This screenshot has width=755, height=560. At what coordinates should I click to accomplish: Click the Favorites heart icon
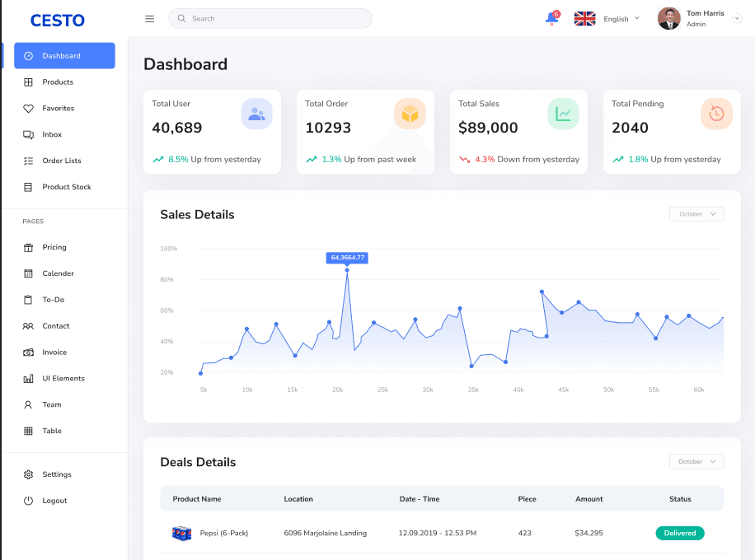point(27,108)
